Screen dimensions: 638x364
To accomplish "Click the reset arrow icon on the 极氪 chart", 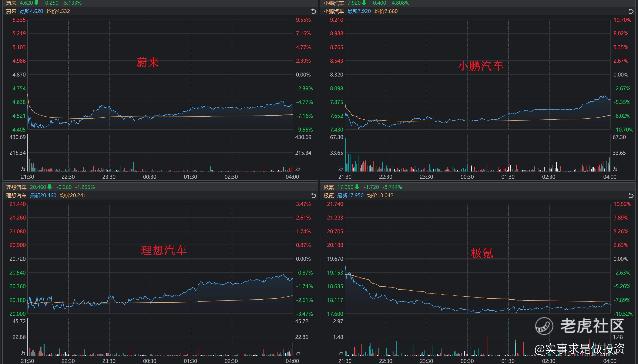I will point(631,195).
